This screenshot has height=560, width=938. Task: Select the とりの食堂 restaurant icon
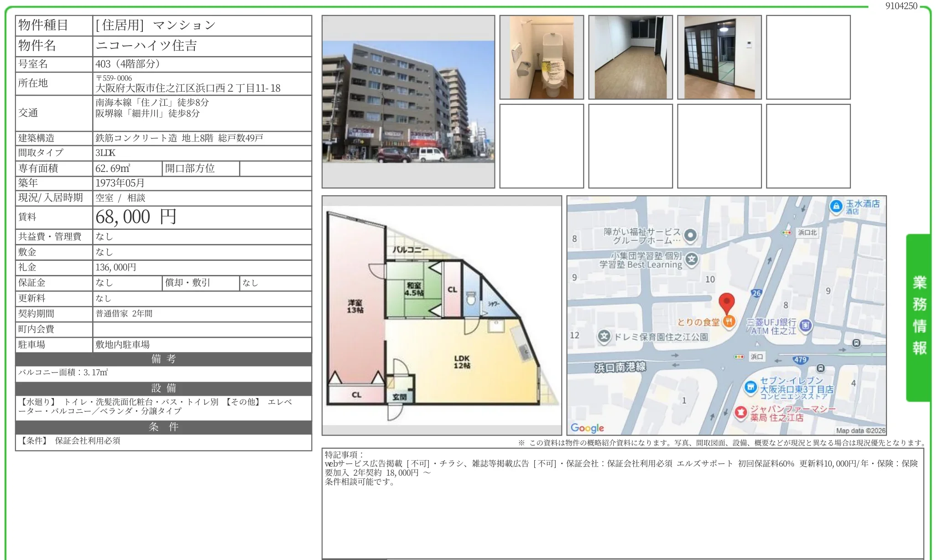[729, 322]
